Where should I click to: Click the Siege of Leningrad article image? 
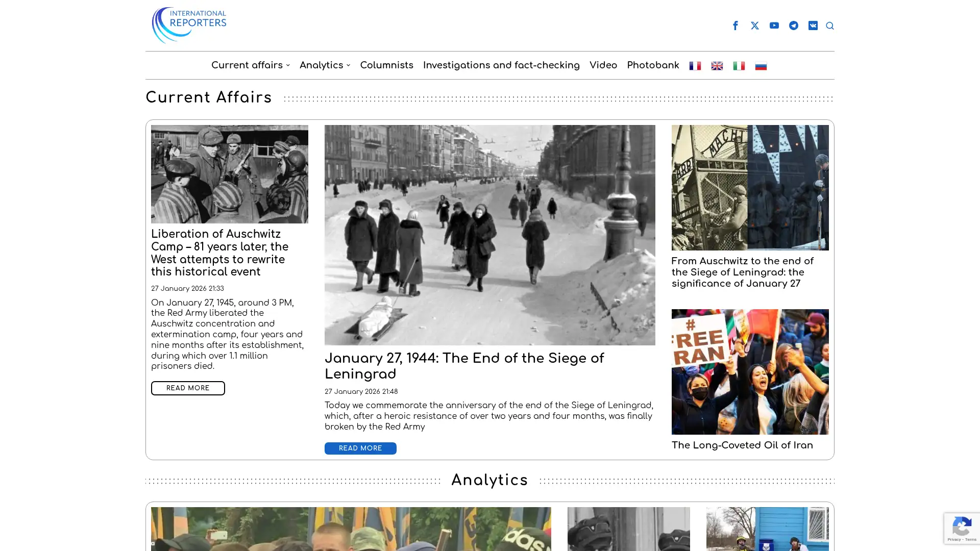(x=489, y=234)
